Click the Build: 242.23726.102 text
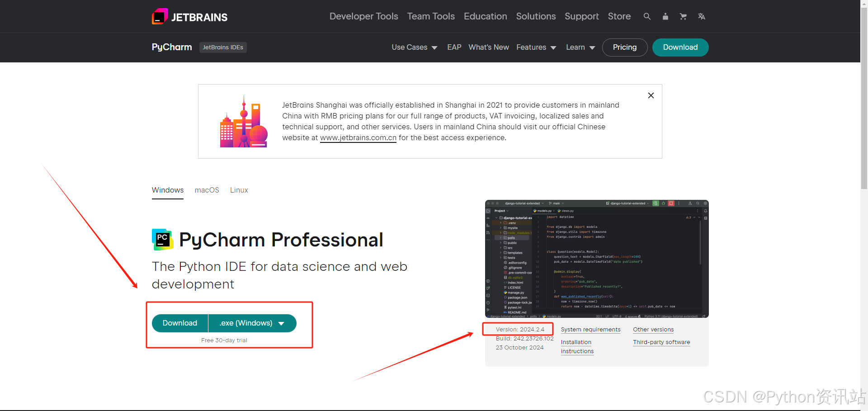868x411 pixels. [x=524, y=338]
